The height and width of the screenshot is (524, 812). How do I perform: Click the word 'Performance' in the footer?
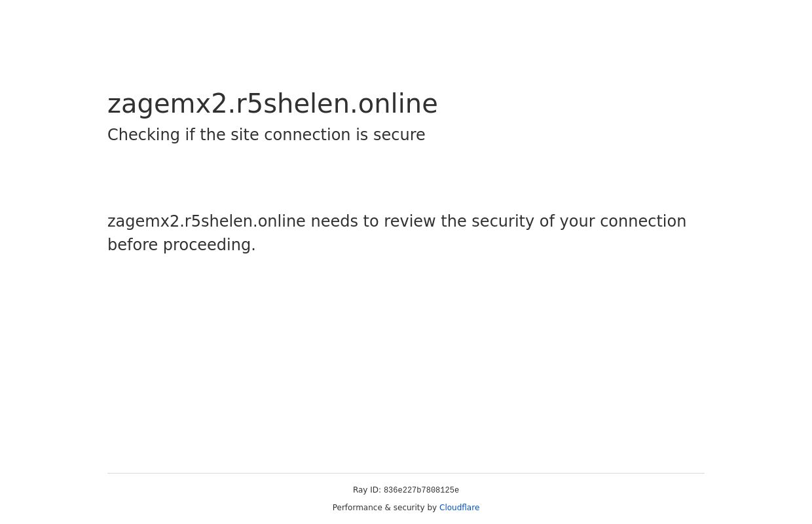pyautogui.click(x=358, y=508)
